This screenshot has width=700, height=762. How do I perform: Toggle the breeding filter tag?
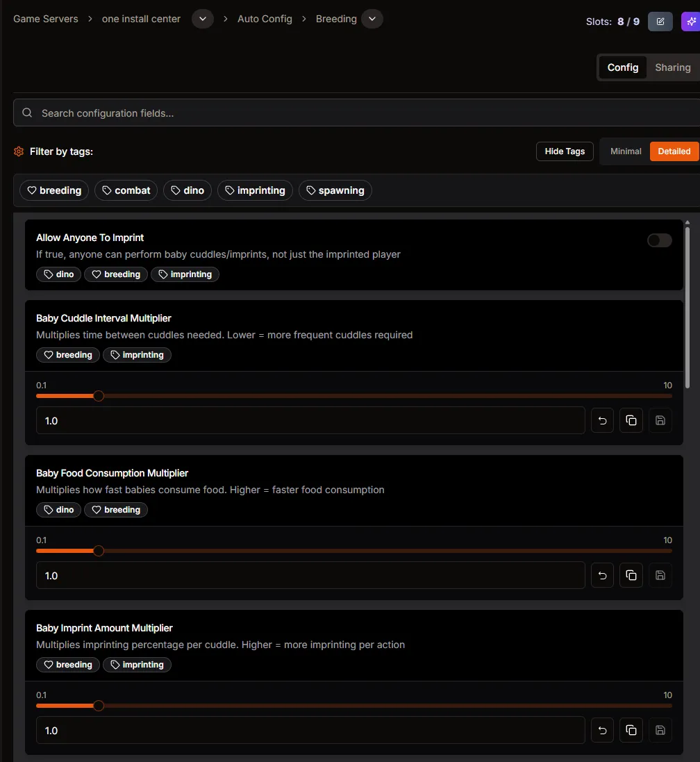53,190
